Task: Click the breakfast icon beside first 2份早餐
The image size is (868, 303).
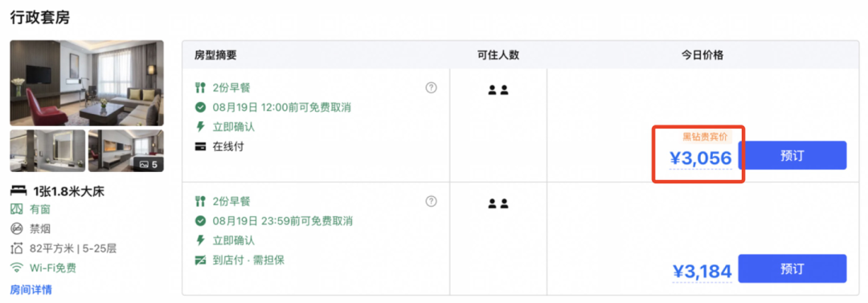Action: 200,88
